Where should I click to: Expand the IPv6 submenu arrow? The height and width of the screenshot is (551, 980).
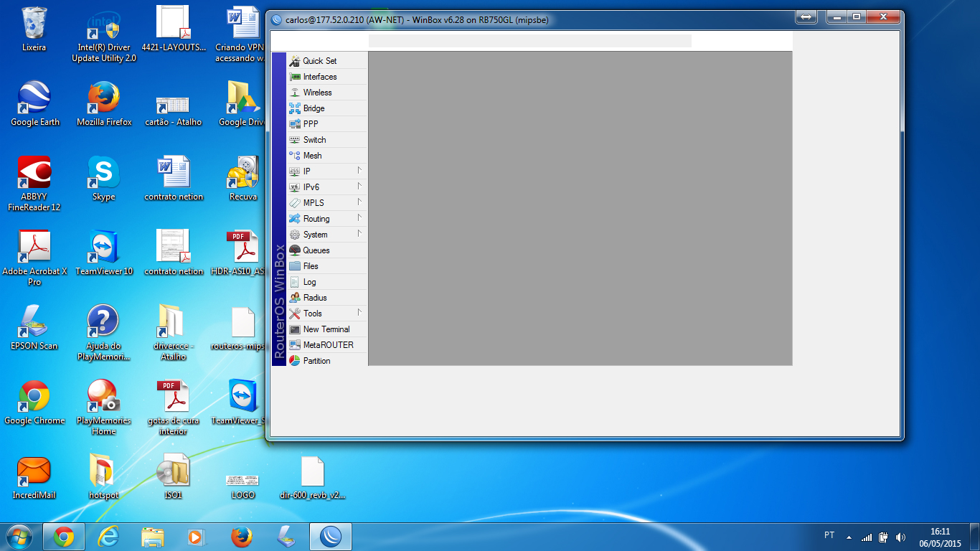point(359,187)
